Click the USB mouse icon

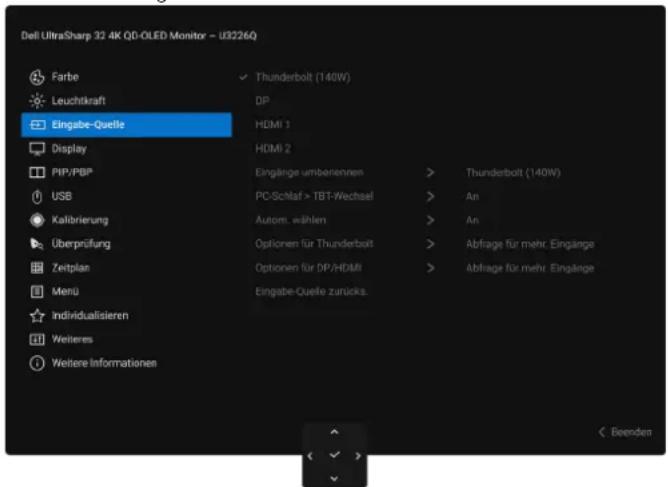coord(37,196)
